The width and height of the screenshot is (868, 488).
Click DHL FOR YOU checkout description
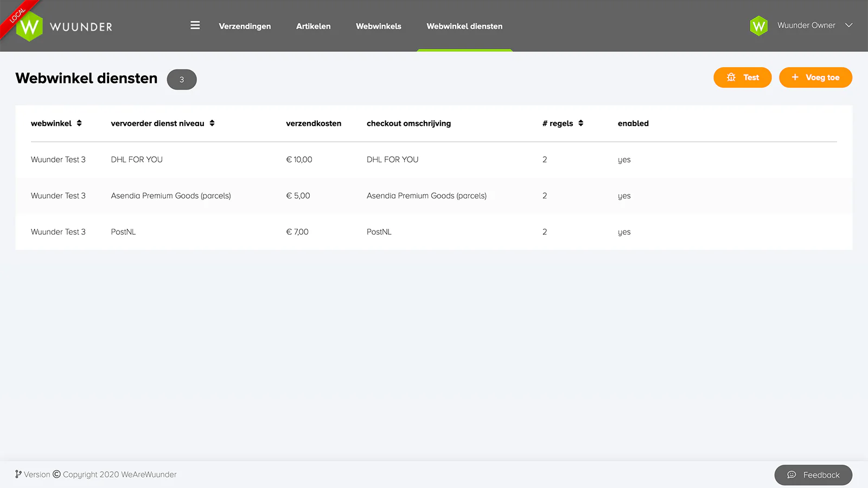[392, 159]
